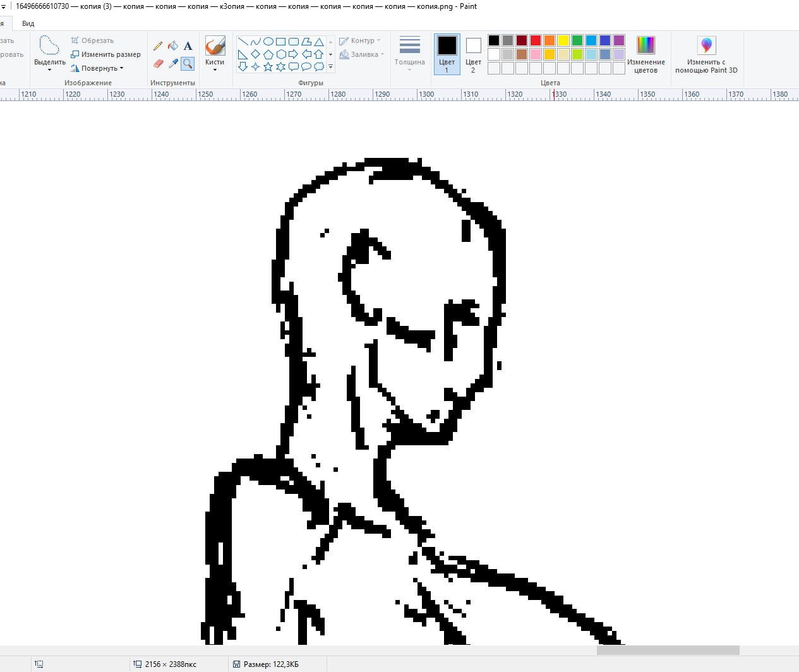The image size is (799, 672).
Task: Pick the red color swatch
Action: (x=535, y=40)
